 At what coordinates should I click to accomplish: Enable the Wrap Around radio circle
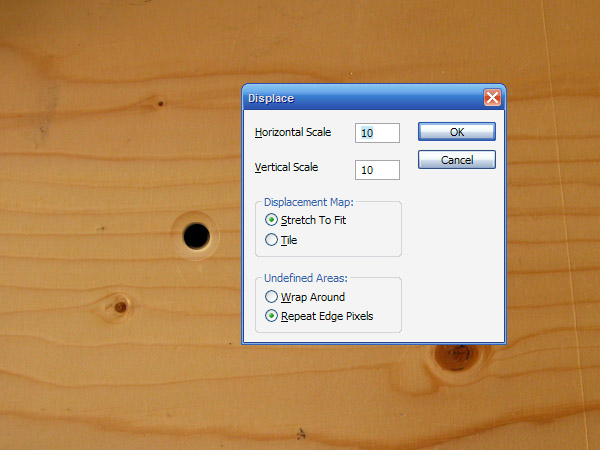(271, 297)
